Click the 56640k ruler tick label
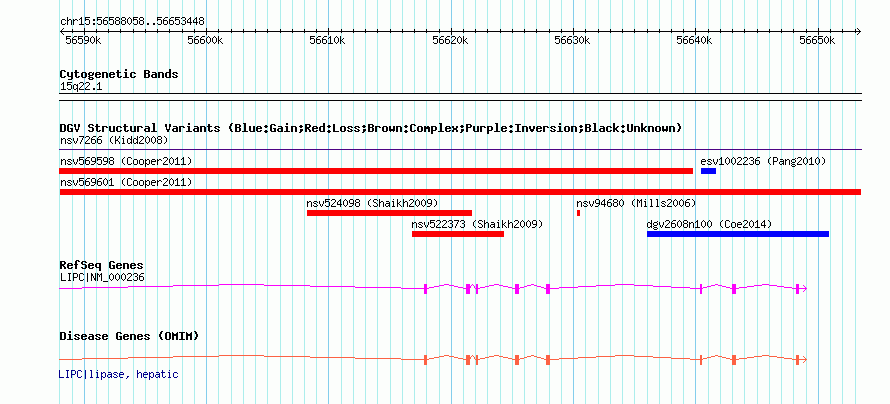This screenshot has height=404, width=890. tap(695, 41)
